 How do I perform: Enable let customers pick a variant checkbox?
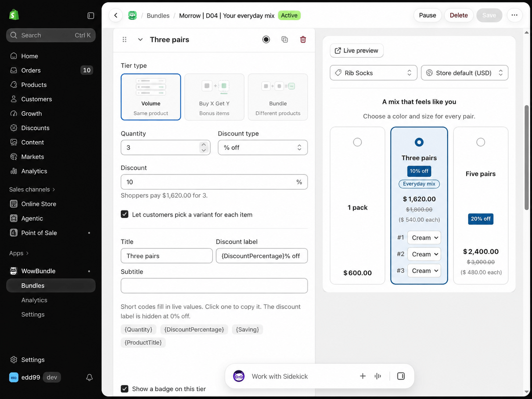pyautogui.click(x=125, y=214)
